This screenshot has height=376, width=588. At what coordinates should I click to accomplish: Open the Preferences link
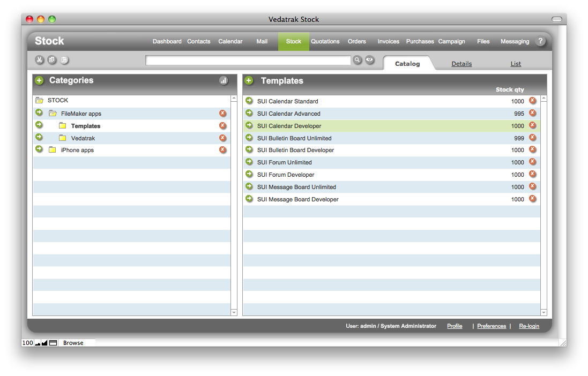(x=492, y=326)
